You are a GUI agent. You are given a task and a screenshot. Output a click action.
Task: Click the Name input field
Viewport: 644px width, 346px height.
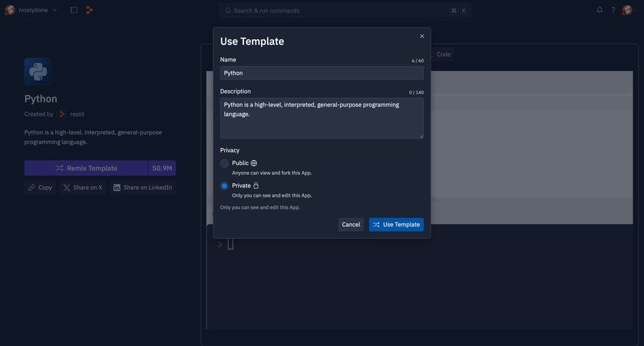pyautogui.click(x=321, y=73)
